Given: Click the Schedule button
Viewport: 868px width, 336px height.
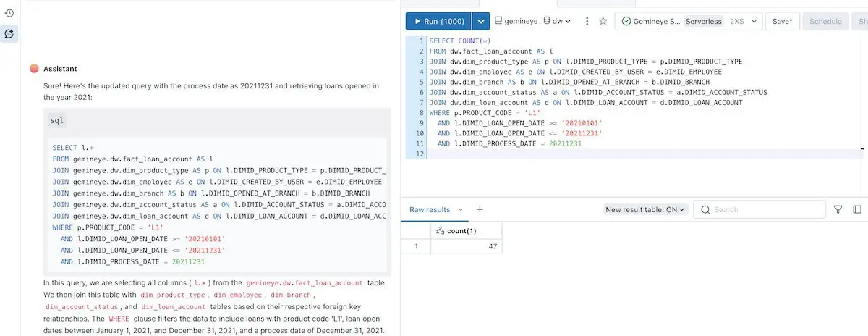Looking at the screenshot, I should pyautogui.click(x=825, y=22).
